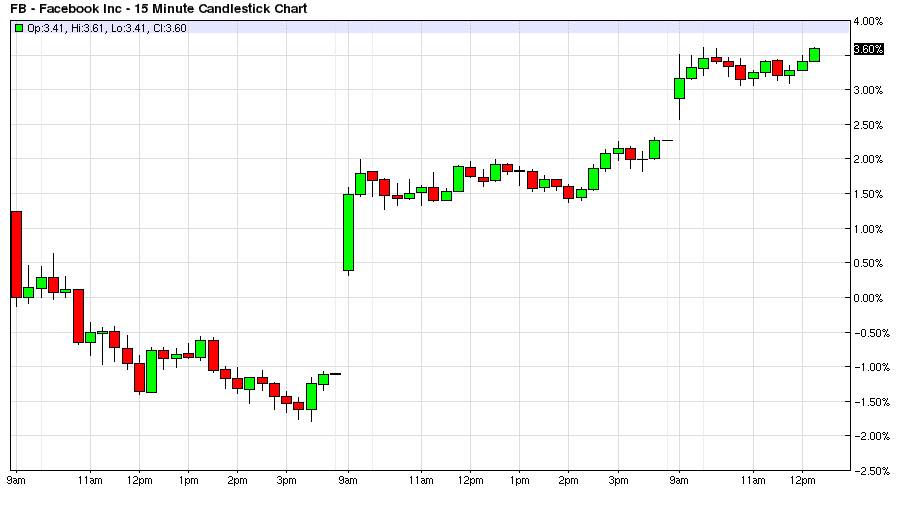The image size is (900, 511).
Task: Click the OHLC readout 'Op:3.41, Hi:3.61, Lo:3.41, Cl:3.60'
Action: tap(107, 28)
